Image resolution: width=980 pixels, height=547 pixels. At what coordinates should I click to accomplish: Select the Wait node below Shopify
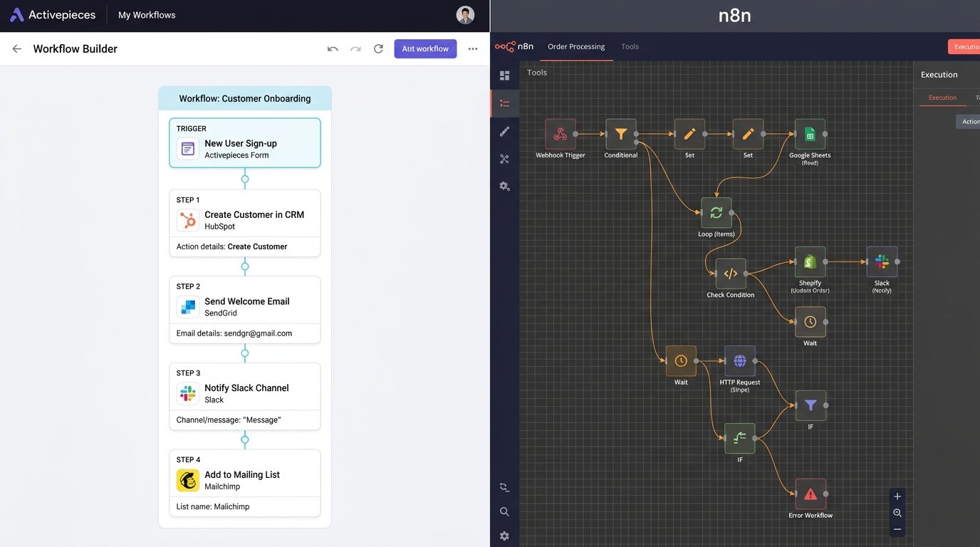tap(810, 322)
